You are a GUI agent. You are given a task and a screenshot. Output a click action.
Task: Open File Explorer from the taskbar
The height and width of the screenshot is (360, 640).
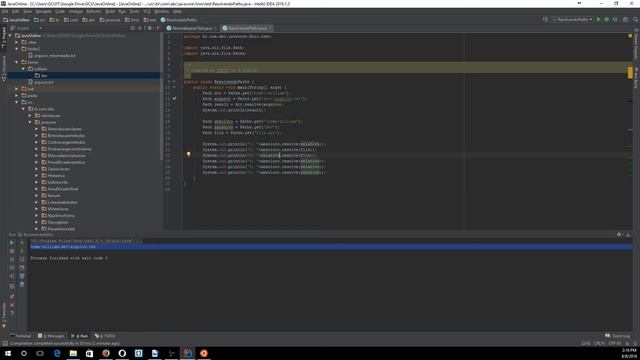pos(73,353)
